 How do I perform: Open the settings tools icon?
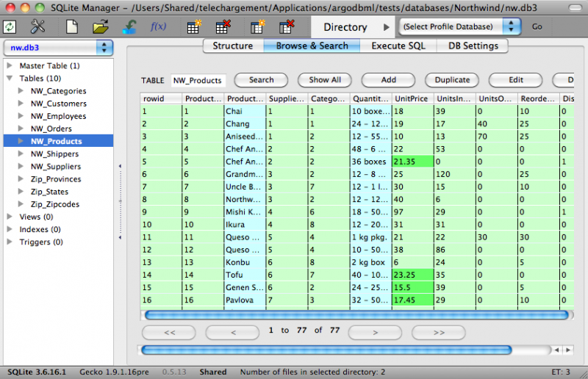pyautogui.click(x=38, y=27)
